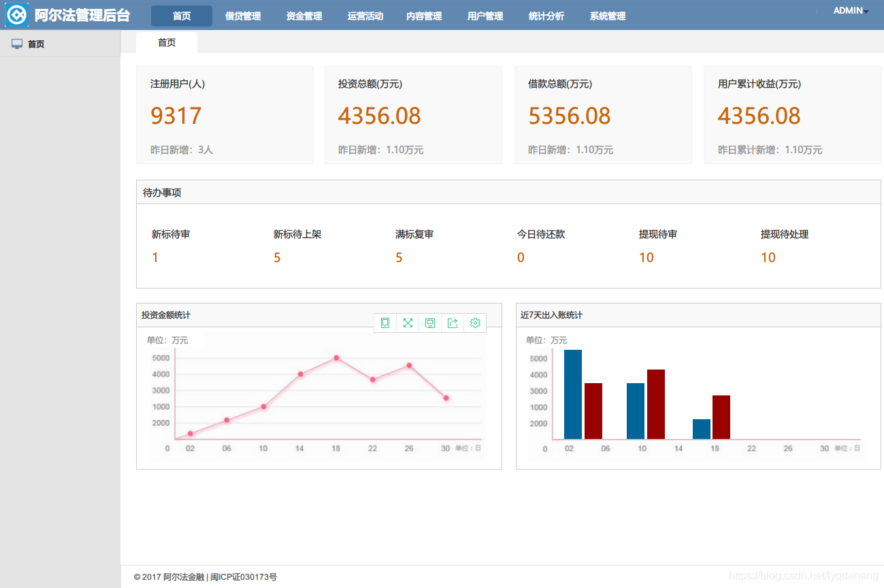The height and width of the screenshot is (588, 884).
Task: Click the 今日待还款 count 0
Action: (x=521, y=257)
